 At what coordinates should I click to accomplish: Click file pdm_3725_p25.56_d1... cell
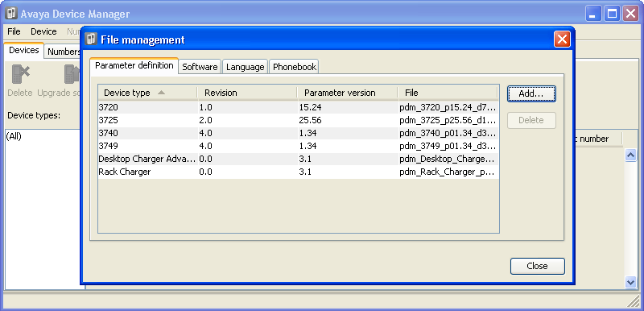click(448, 120)
